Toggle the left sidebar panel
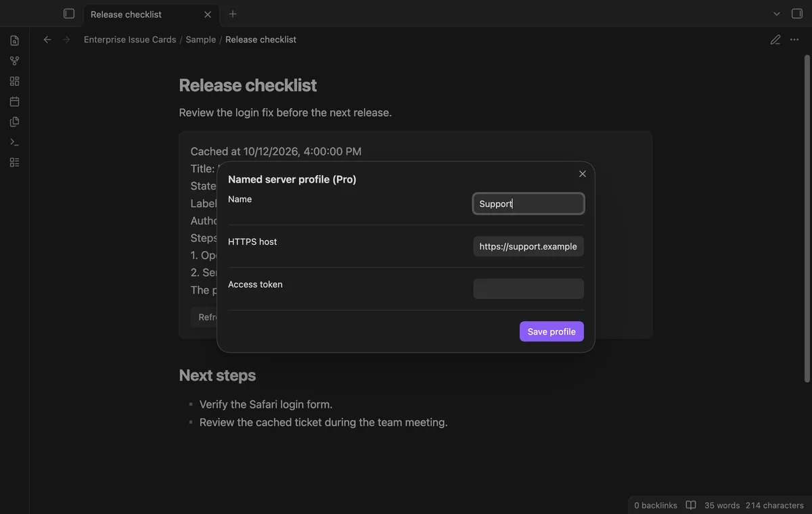 [68, 14]
